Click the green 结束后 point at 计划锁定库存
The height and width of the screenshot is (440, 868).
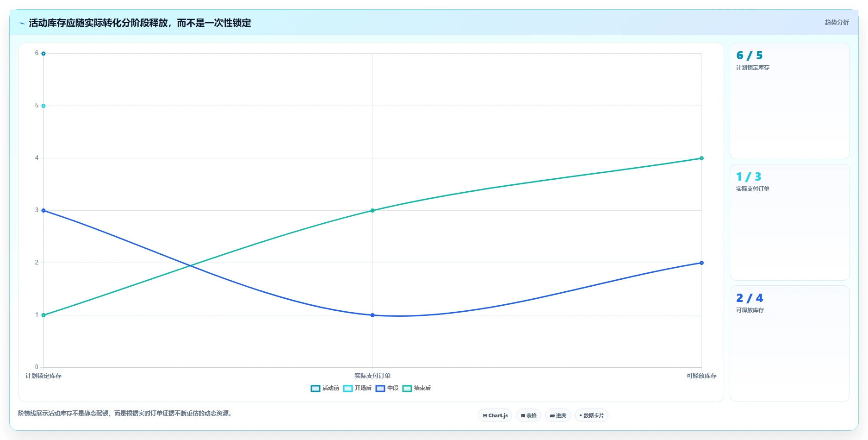click(43, 315)
